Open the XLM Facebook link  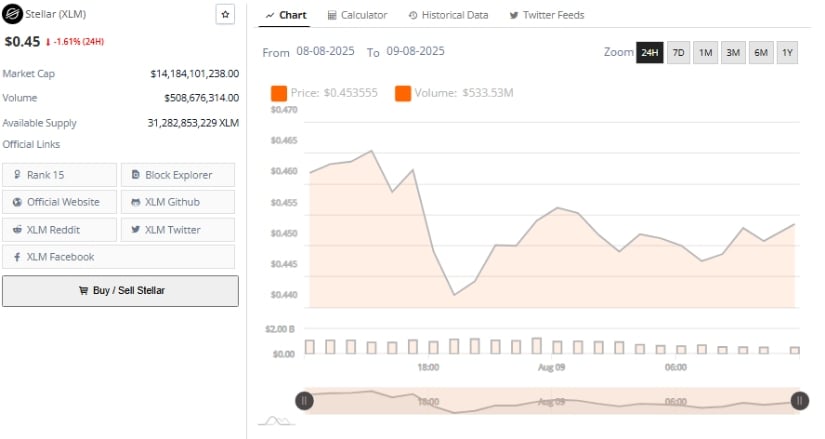118,257
